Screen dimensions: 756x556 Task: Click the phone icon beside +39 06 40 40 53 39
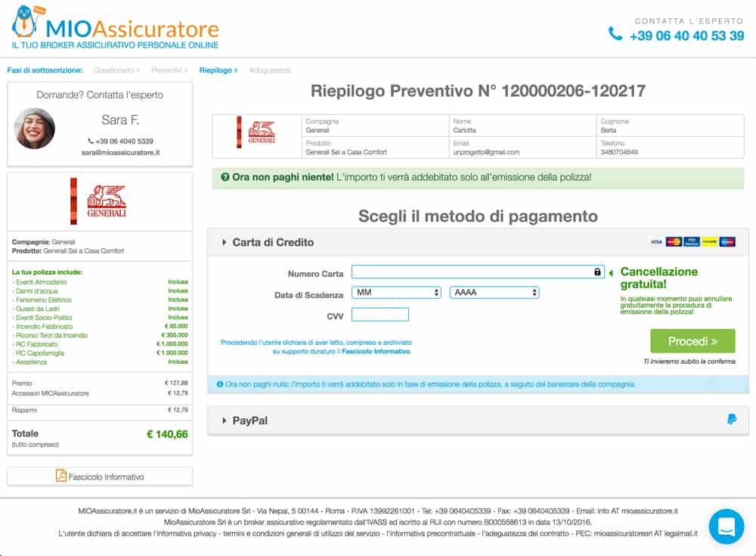615,34
